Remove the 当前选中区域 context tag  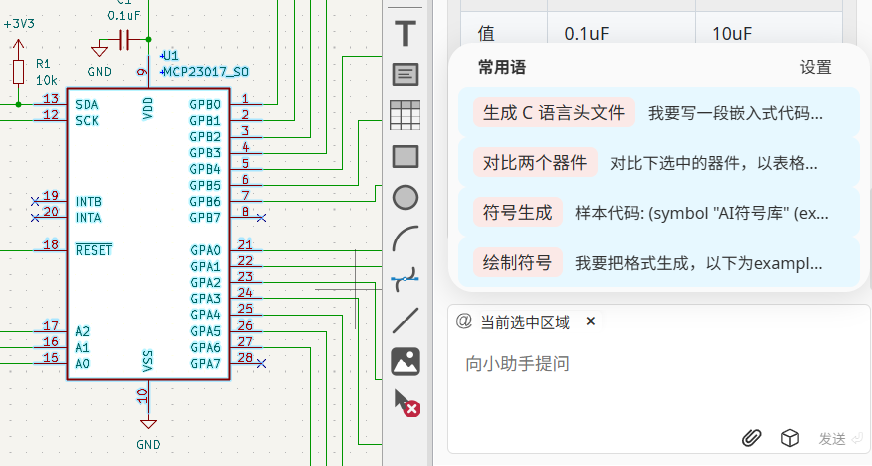[x=590, y=321]
